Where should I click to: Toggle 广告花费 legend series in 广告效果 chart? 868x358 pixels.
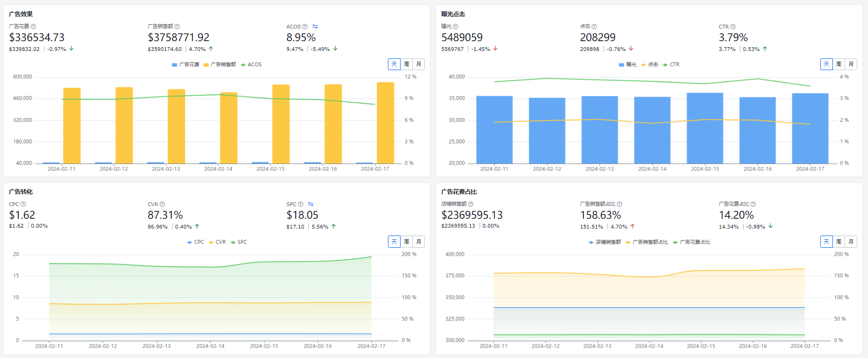186,64
